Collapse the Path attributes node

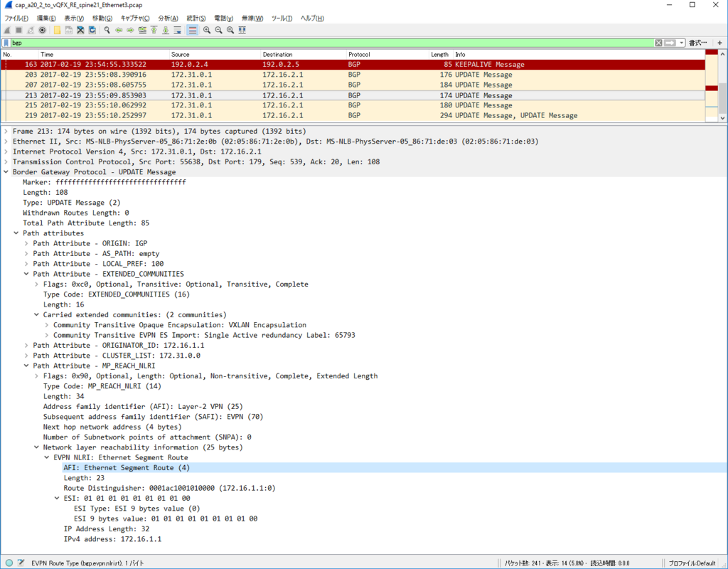pos(16,233)
